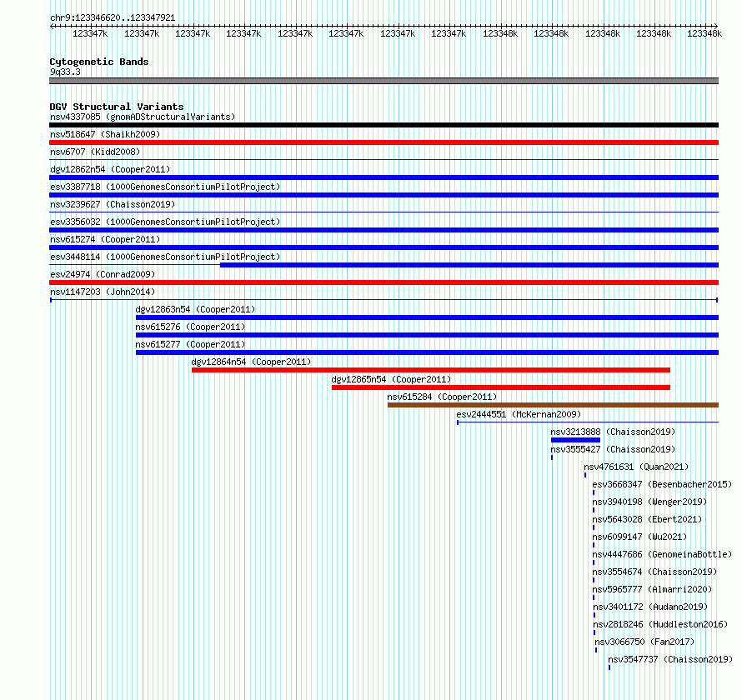Click the Cytogenetic Bands track title
Viewport: 742px width, 700px height.
click(x=99, y=62)
